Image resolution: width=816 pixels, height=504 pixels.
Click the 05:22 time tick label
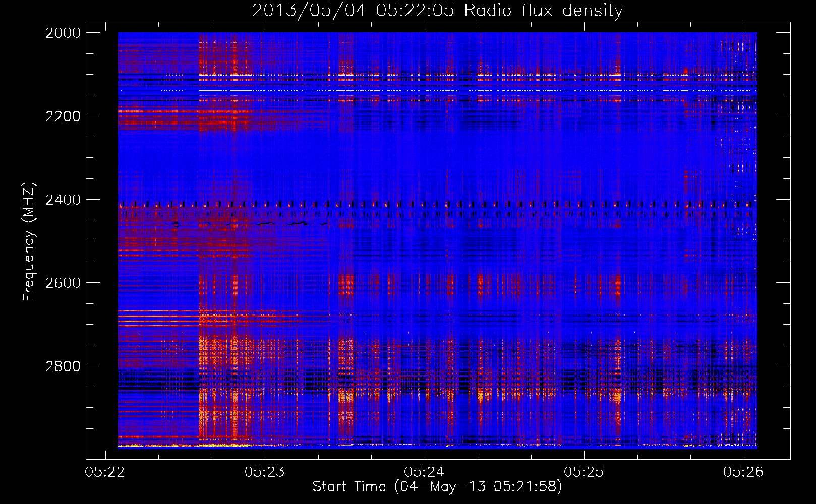[x=105, y=472]
